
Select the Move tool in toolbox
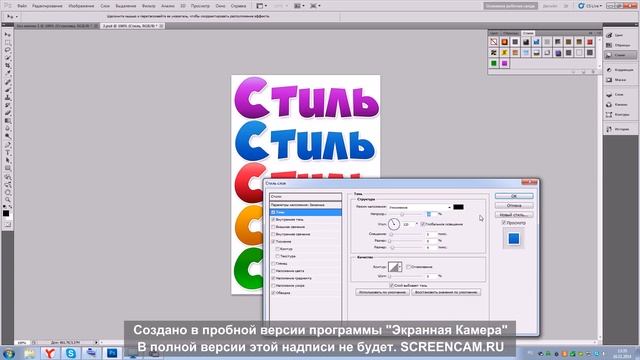pos(7,35)
